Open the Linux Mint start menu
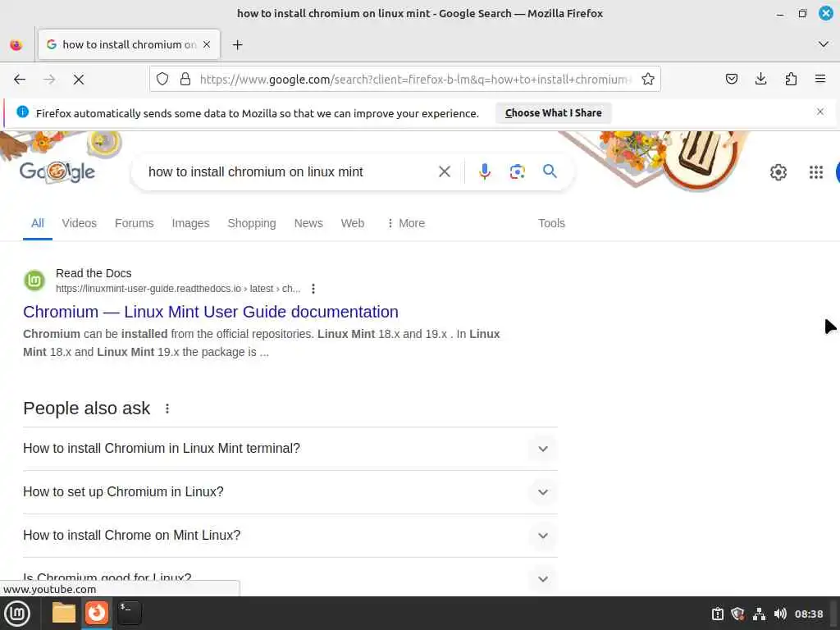The image size is (840, 630). (x=17, y=614)
